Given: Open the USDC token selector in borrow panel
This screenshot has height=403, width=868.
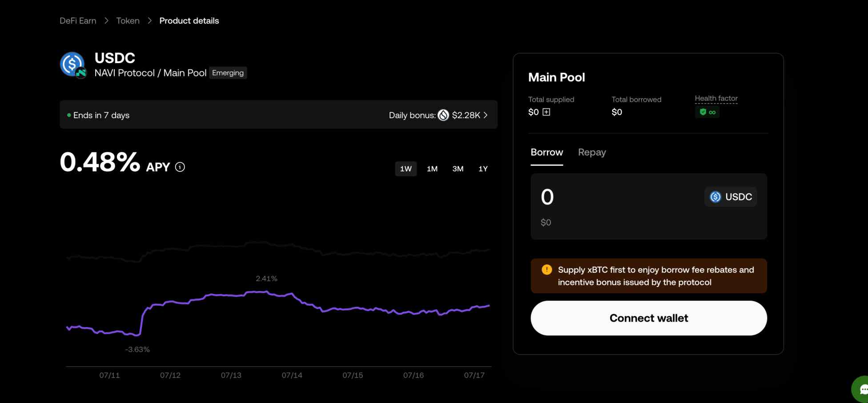Looking at the screenshot, I should point(731,197).
